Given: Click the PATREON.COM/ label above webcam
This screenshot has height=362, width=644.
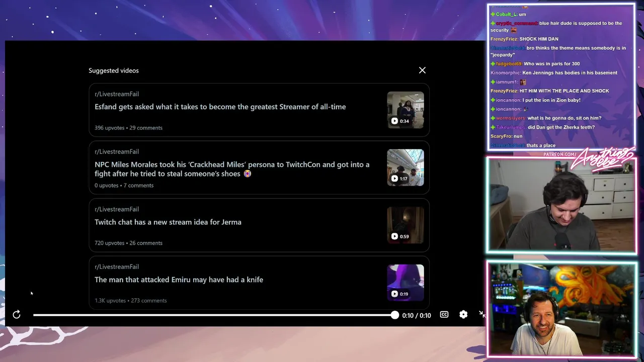Looking at the screenshot, I should tap(559, 154).
